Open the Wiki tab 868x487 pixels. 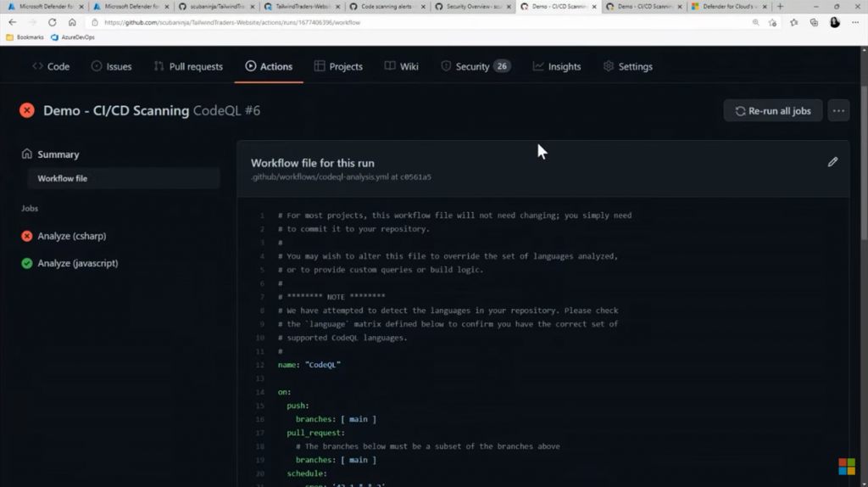401,66
